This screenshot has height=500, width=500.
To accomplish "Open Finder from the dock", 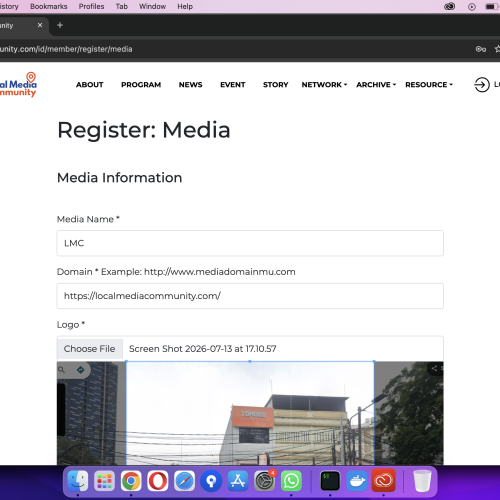I will click(78, 481).
